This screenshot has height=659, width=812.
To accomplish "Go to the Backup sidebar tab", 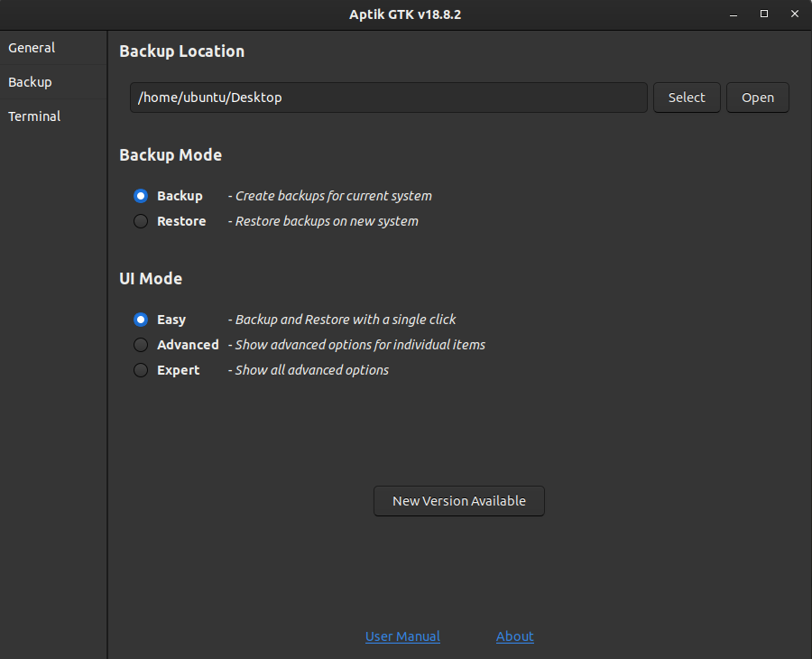I will [31, 82].
